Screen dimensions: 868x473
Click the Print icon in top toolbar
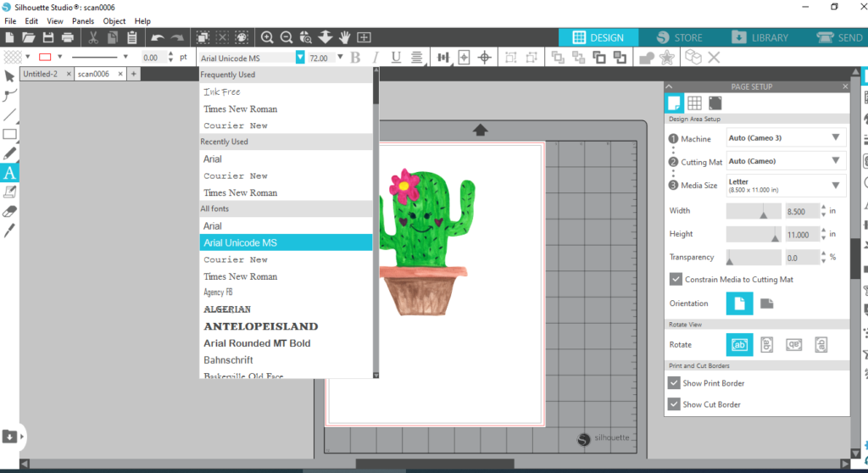coord(68,37)
